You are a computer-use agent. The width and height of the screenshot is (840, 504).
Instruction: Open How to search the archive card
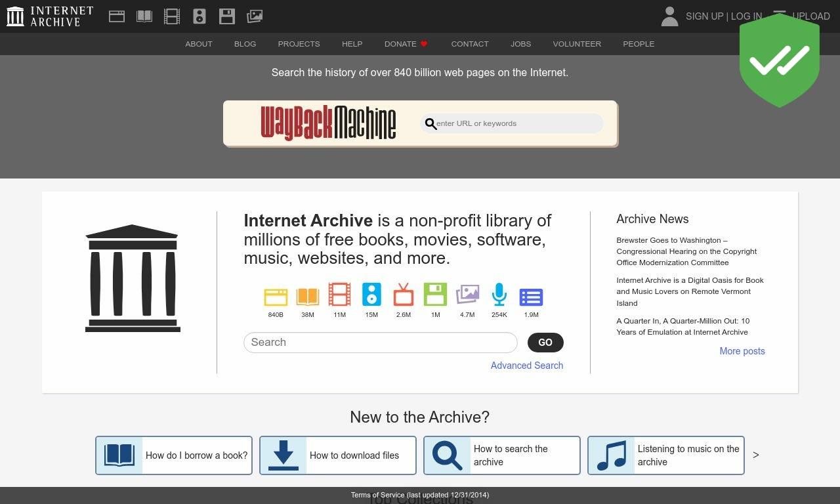tap(502, 455)
